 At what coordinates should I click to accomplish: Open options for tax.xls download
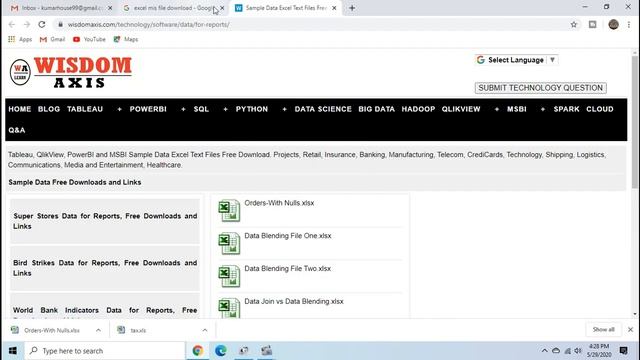pyautogui.click(x=205, y=330)
